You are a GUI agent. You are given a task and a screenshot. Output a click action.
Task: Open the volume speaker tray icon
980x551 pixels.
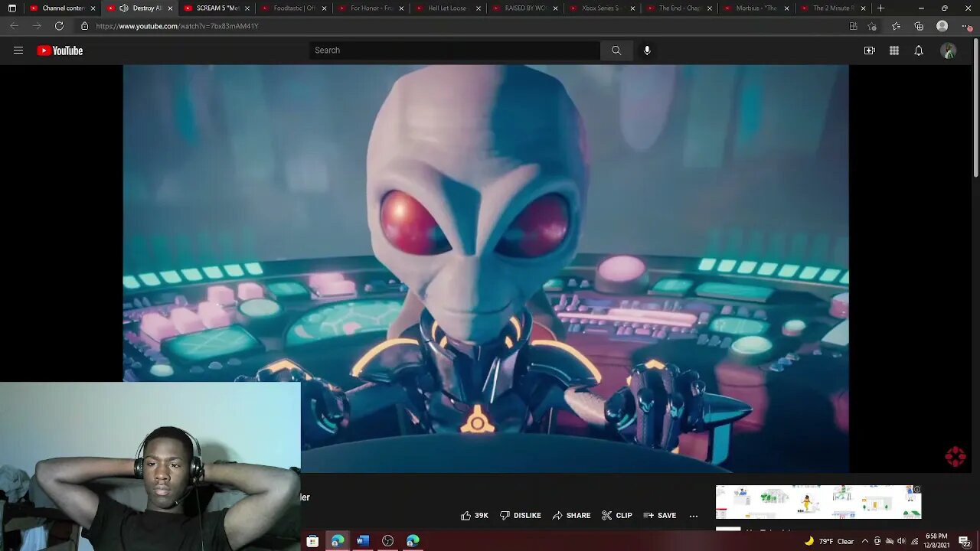[x=901, y=541]
